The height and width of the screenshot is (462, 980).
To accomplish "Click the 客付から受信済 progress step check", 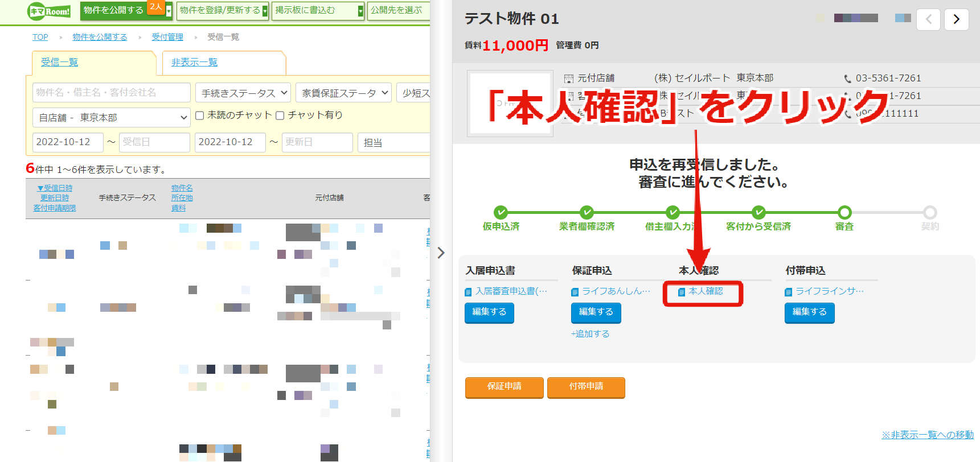I will click(x=758, y=212).
